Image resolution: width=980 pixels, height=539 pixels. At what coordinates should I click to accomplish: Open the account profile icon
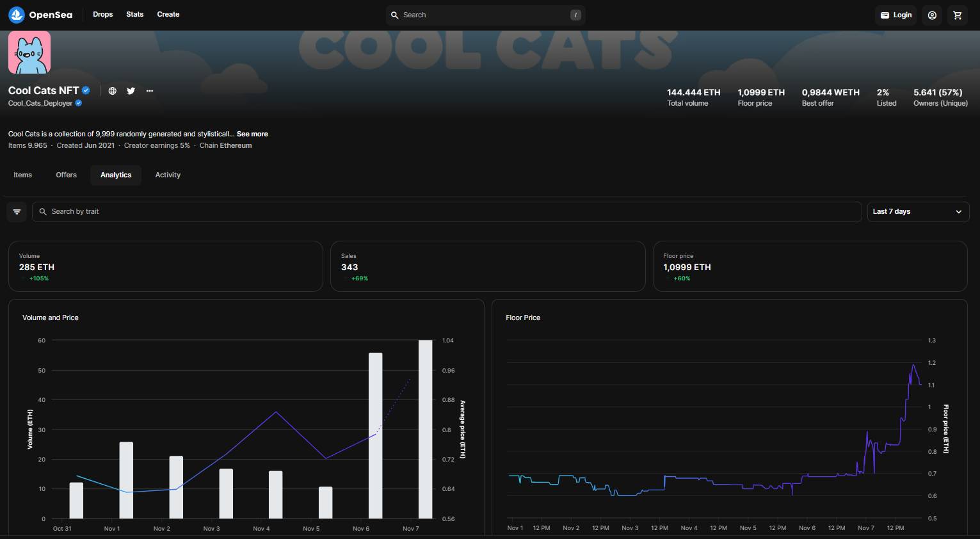click(x=932, y=15)
